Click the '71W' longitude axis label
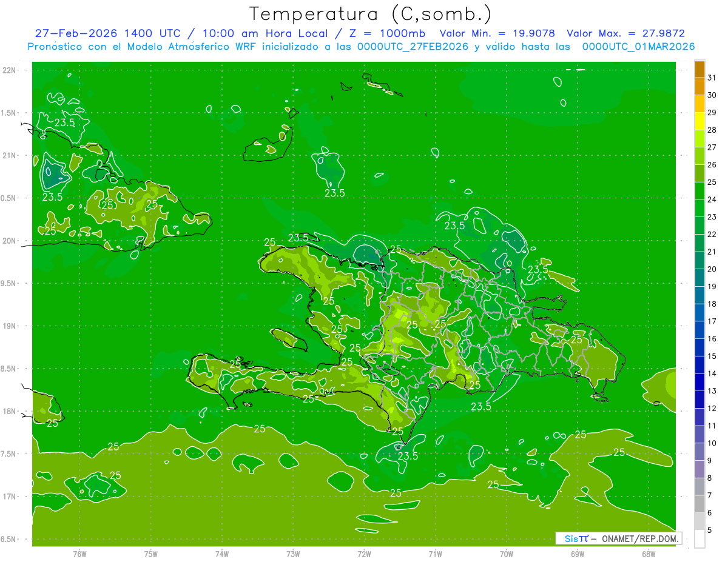This screenshot has height=562, width=728. click(x=435, y=554)
